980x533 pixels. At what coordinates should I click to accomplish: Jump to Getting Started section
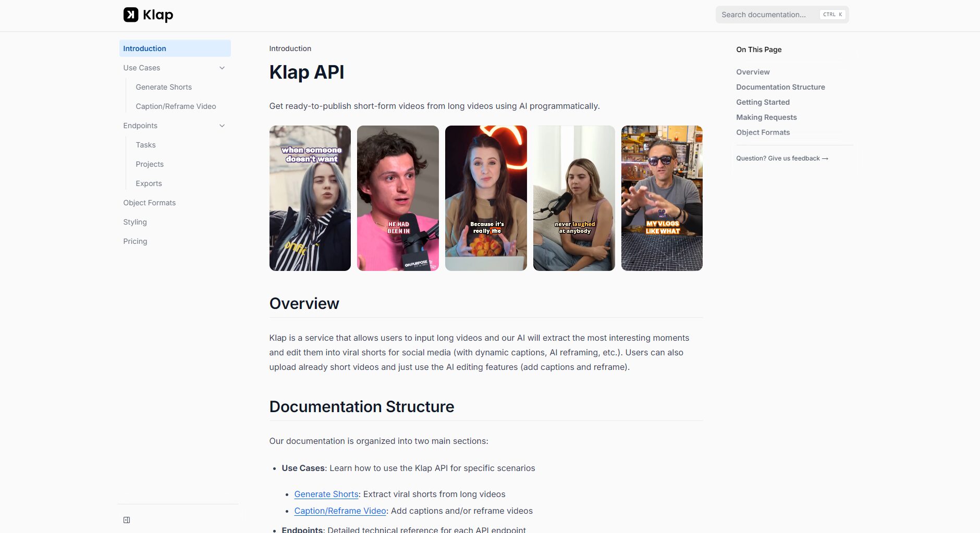tap(763, 102)
